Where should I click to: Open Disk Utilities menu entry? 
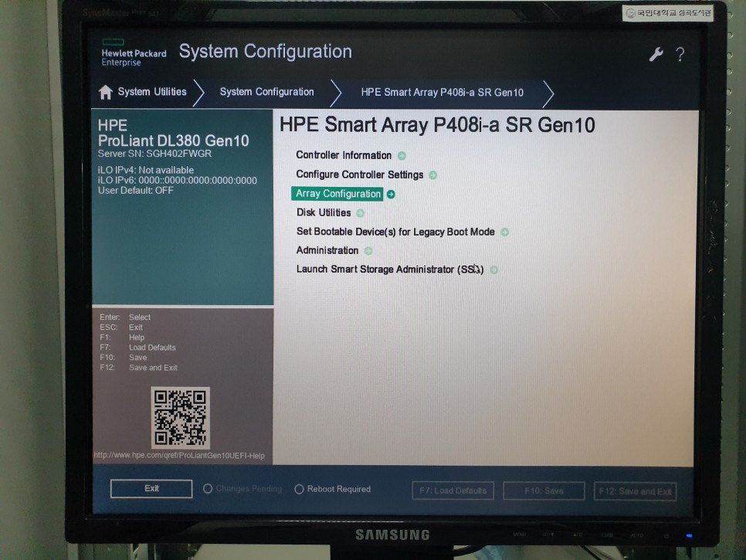click(324, 212)
